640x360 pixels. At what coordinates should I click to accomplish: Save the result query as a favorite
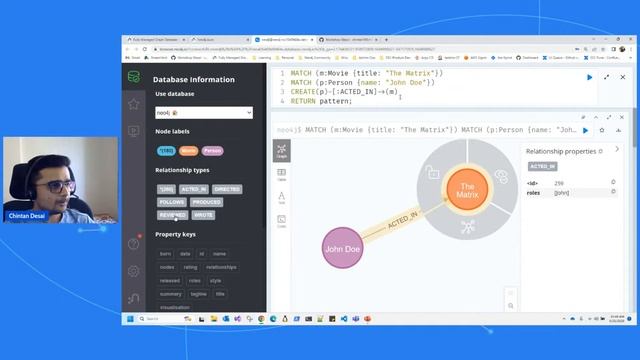coord(602,130)
